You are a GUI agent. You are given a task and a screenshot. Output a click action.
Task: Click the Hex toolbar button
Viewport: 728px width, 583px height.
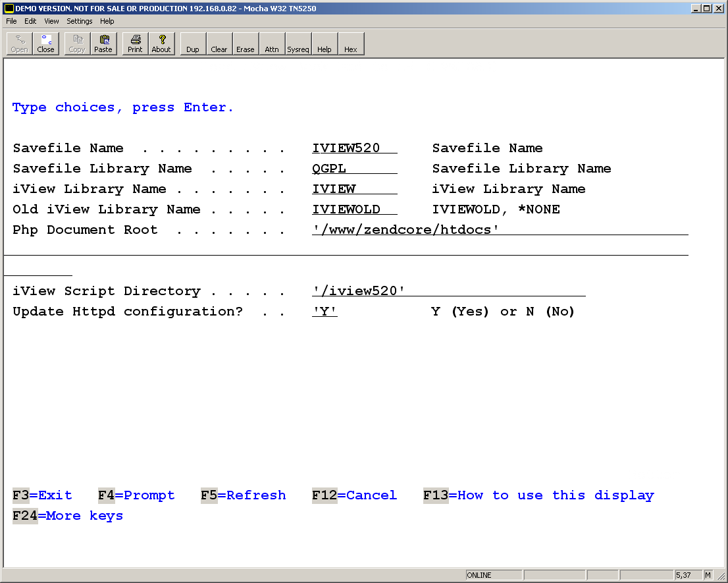351,43
